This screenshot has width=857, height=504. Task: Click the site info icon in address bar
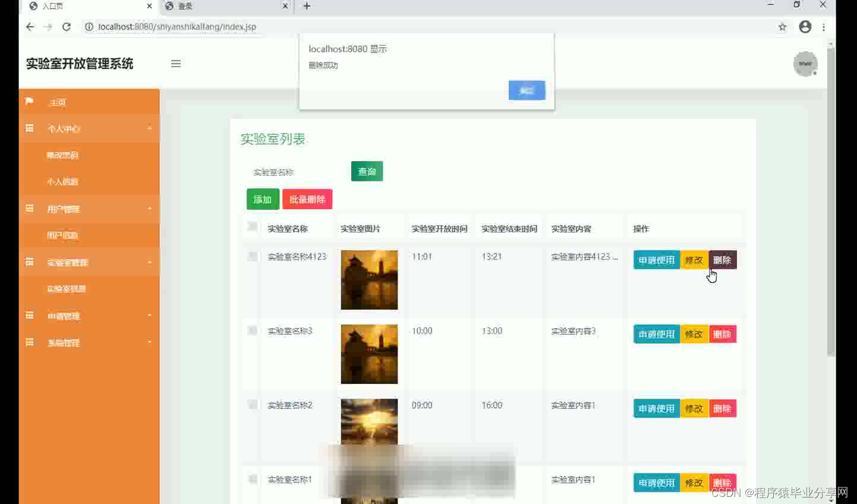pyautogui.click(x=89, y=27)
